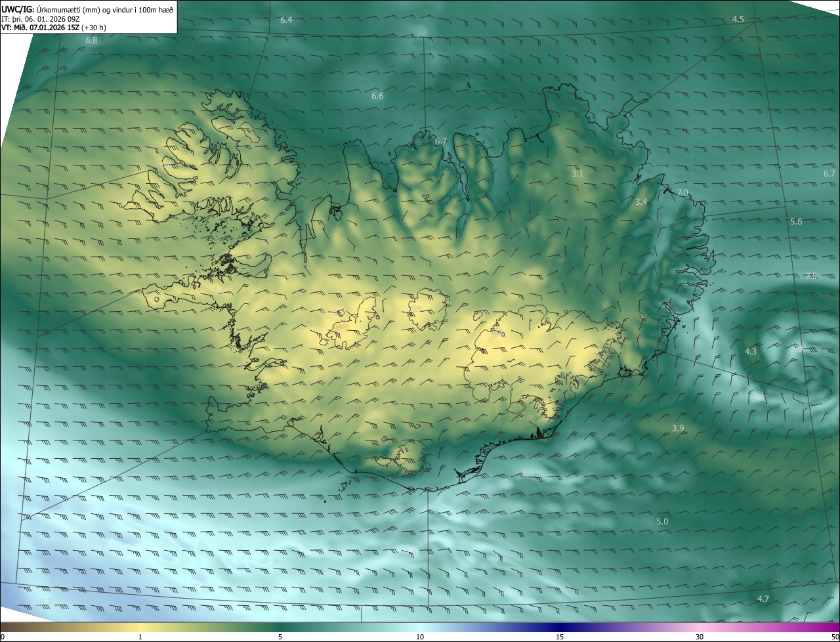Pick the yellow segment of the color scale
The width and height of the screenshot is (840, 642).
(x=140, y=628)
